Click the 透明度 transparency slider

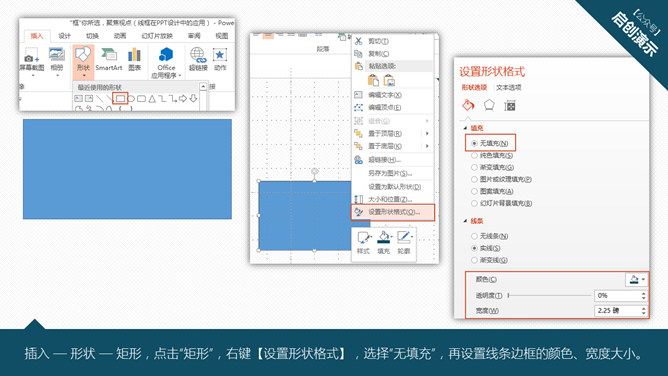550,295
